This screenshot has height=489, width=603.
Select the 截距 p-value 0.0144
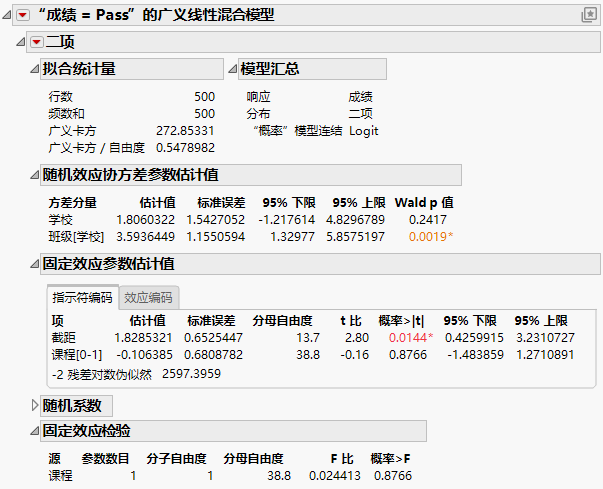411,338
